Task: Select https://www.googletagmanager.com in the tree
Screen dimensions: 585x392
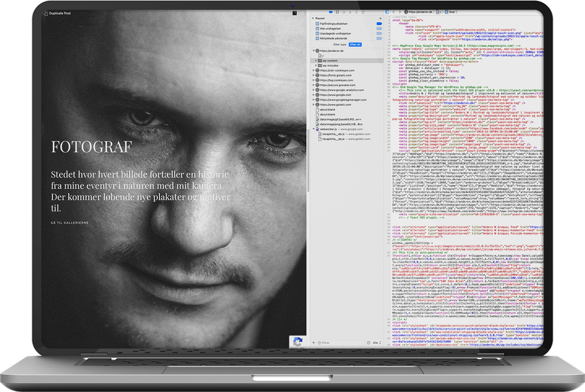Action: (x=343, y=100)
